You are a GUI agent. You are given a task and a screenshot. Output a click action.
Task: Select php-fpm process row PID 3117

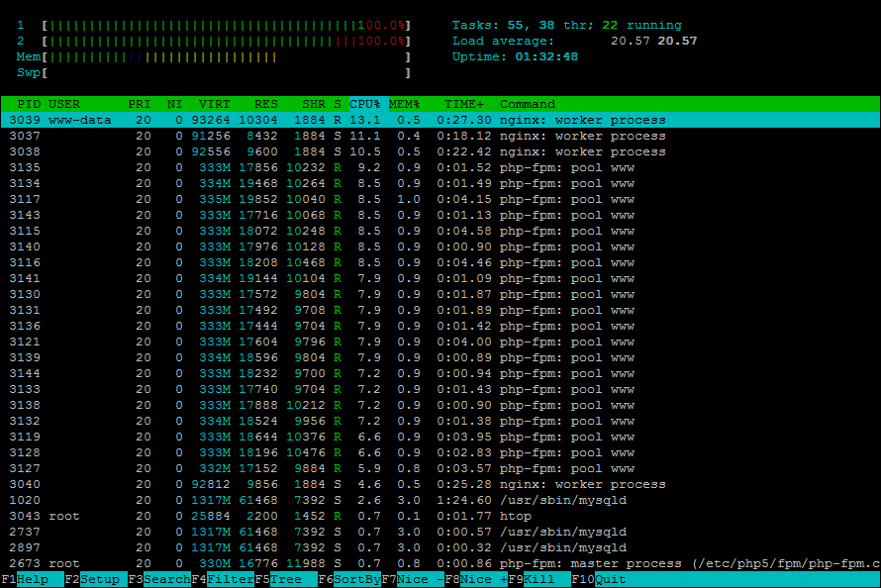[440, 199]
